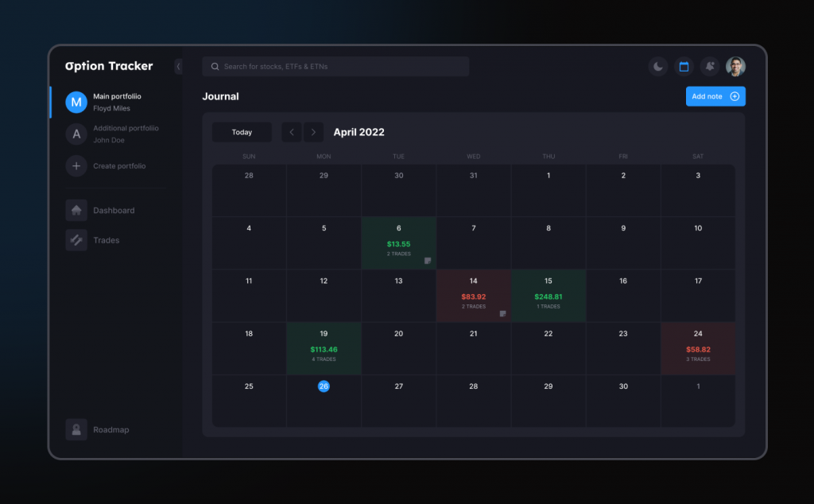Select Additional portfolio John Doe text
The image size is (814, 504).
(126, 134)
